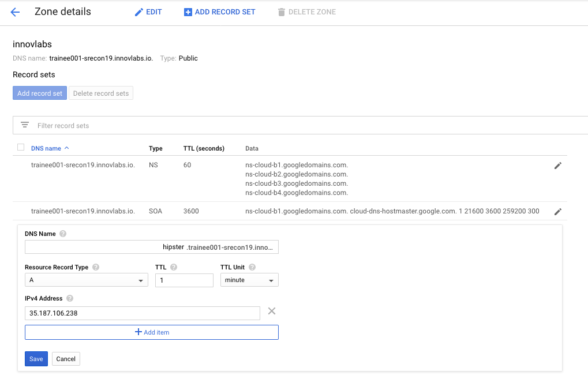Click ADD RECORD SET in top bar
This screenshot has height=379, width=588.
[x=219, y=12]
